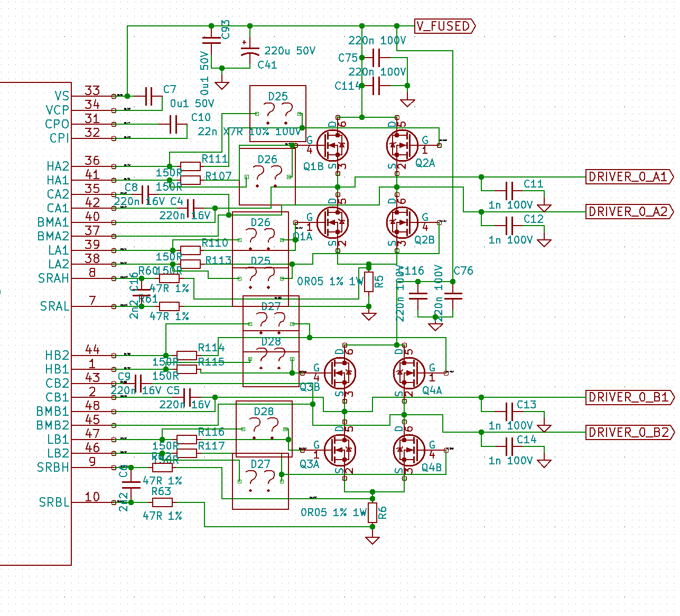Click the CPI pin name
Screen dimensions: 680x616
[x=60, y=138]
